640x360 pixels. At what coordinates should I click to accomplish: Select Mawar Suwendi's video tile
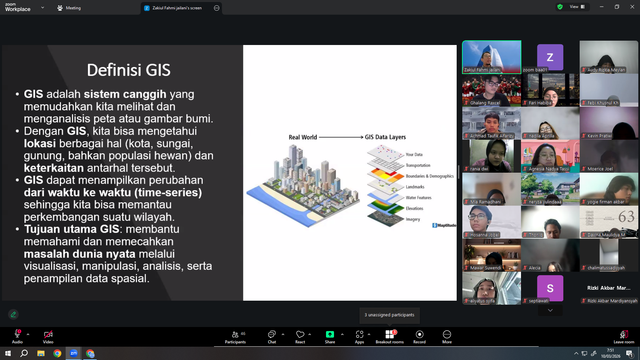point(491,255)
